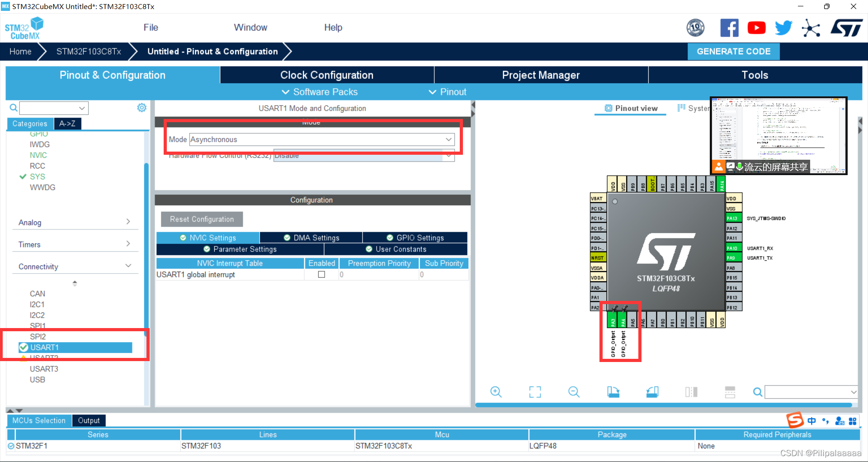Open the Facebook icon link
868x462 pixels.
(729, 28)
